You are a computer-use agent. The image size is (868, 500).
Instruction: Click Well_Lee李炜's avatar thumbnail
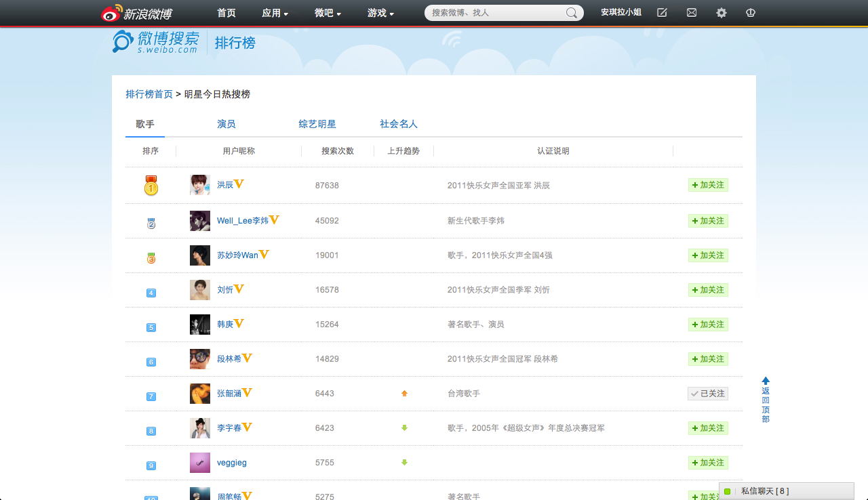click(200, 221)
